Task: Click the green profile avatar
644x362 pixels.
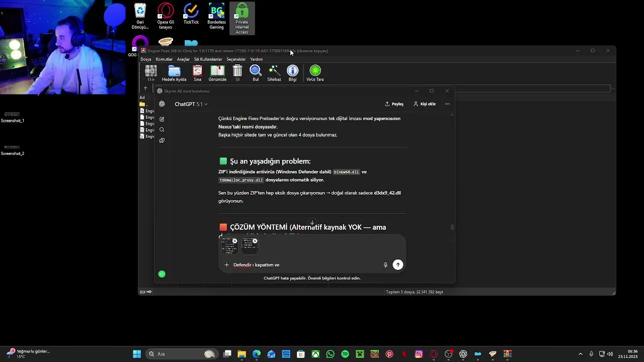Action: pyautogui.click(x=162, y=274)
